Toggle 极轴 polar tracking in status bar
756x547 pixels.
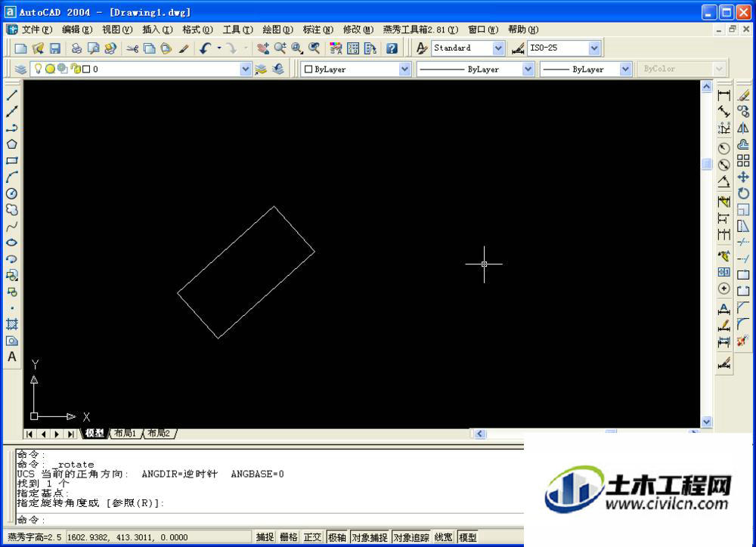pyautogui.click(x=337, y=537)
